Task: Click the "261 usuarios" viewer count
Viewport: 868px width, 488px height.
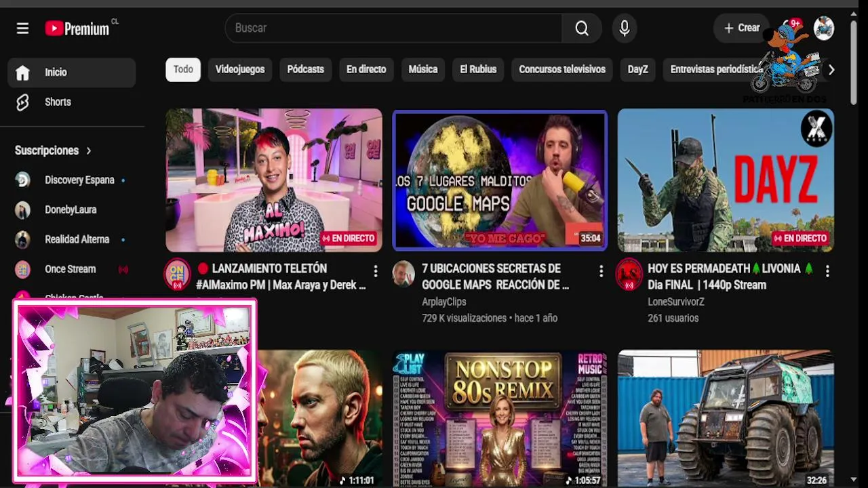Action: (x=673, y=318)
